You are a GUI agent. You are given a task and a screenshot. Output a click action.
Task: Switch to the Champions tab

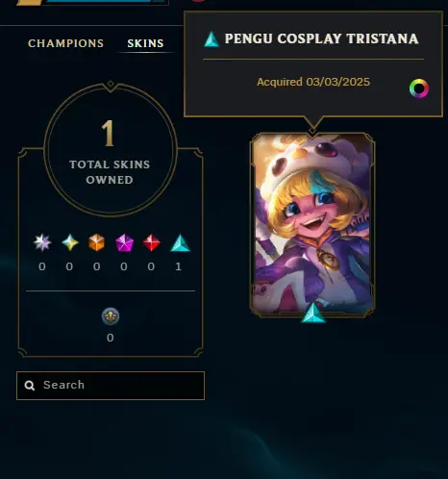click(65, 43)
